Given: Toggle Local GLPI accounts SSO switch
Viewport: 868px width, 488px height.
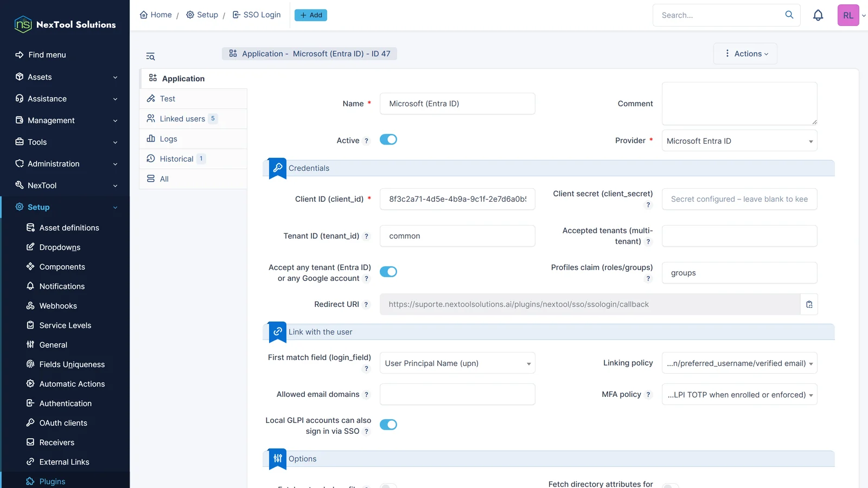Looking at the screenshot, I should 388,425.
